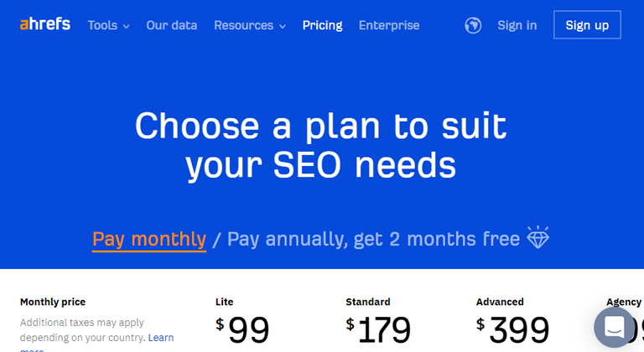The image size is (644, 352).
Task: Open the Enterprise page
Action: pyautogui.click(x=389, y=25)
